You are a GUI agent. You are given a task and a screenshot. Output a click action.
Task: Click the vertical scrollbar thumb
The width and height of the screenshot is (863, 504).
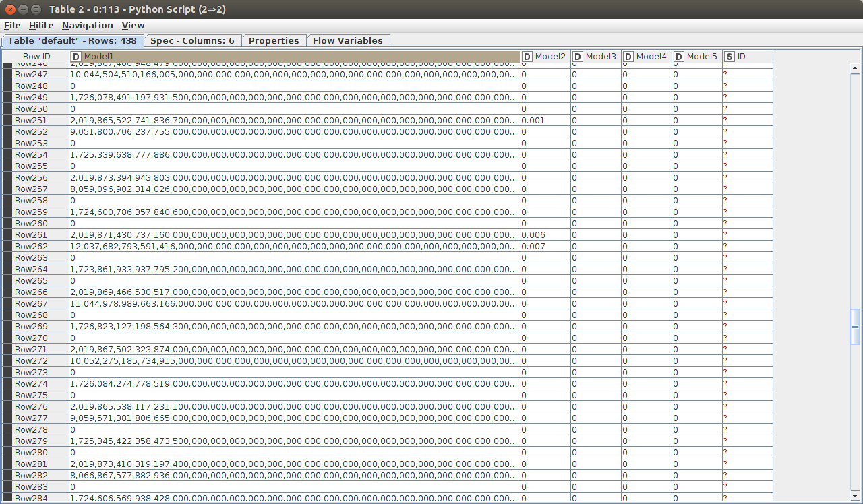tap(855, 326)
